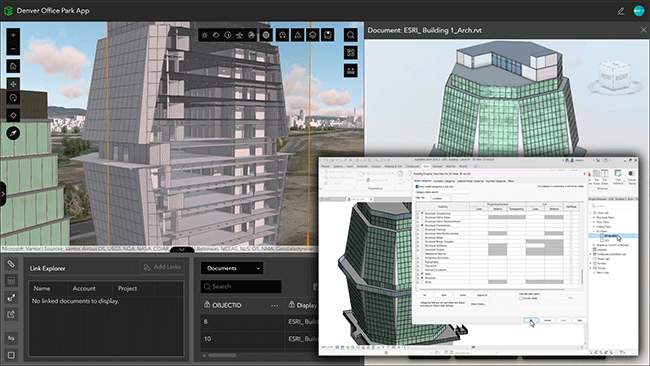Open the daylight sun tool
Screen dimensions: 650x366
pyautogui.click(x=205, y=35)
